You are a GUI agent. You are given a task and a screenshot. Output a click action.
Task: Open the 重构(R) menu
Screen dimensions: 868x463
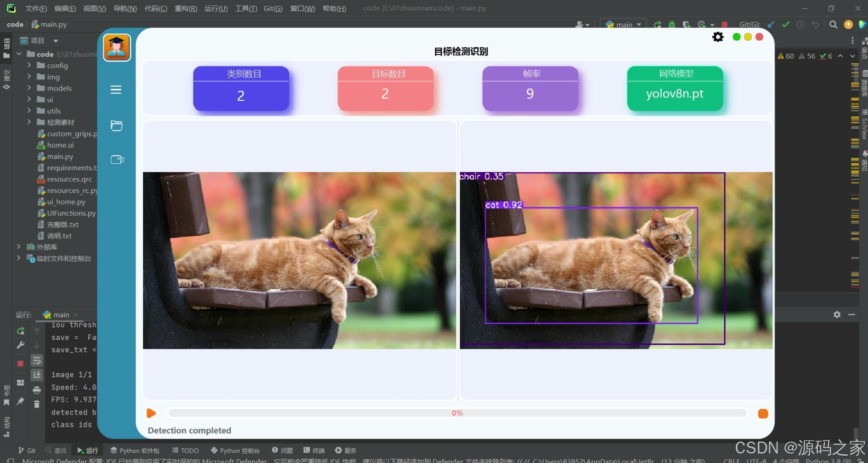186,8
